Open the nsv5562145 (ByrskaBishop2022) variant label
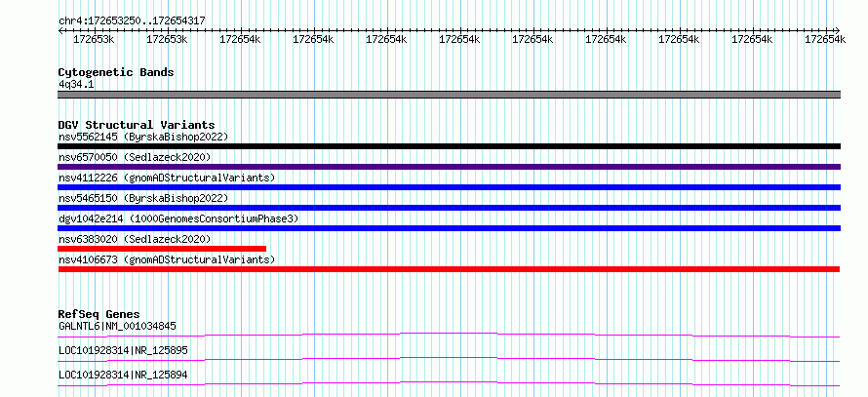 click(x=143, y=137)
